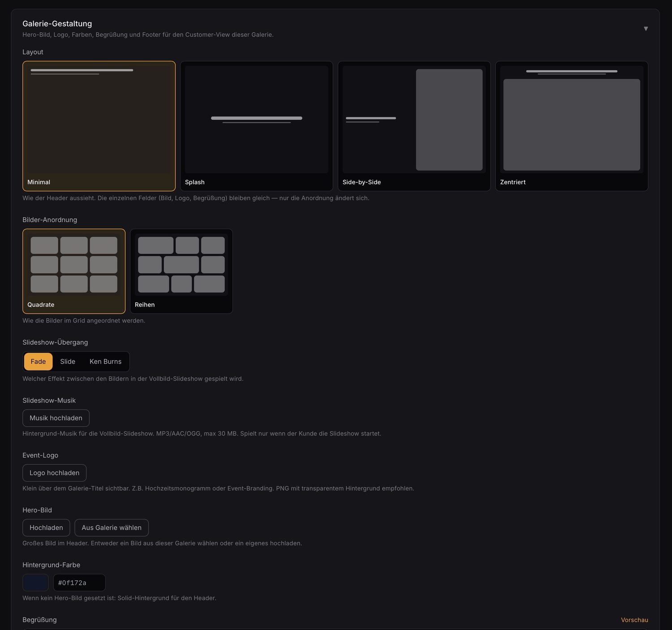
Task: Choose Quadrate image arrangement
Action: 74,271
